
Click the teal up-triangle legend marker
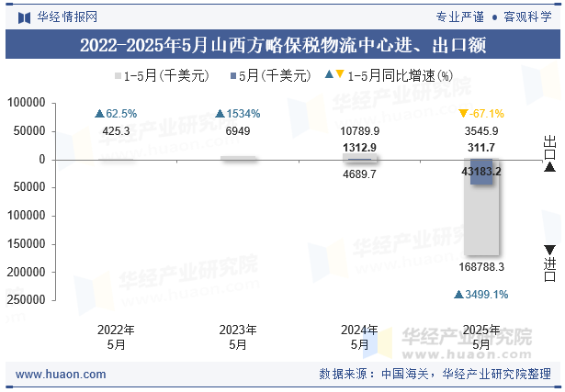(329, 74)
